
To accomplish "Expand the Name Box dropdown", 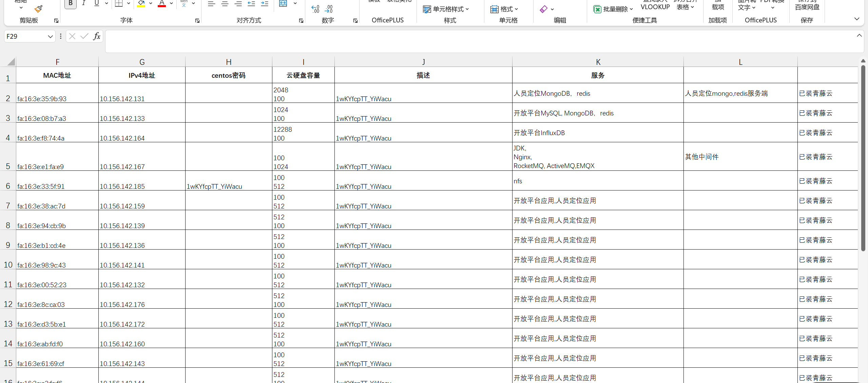I will (50, 36).
